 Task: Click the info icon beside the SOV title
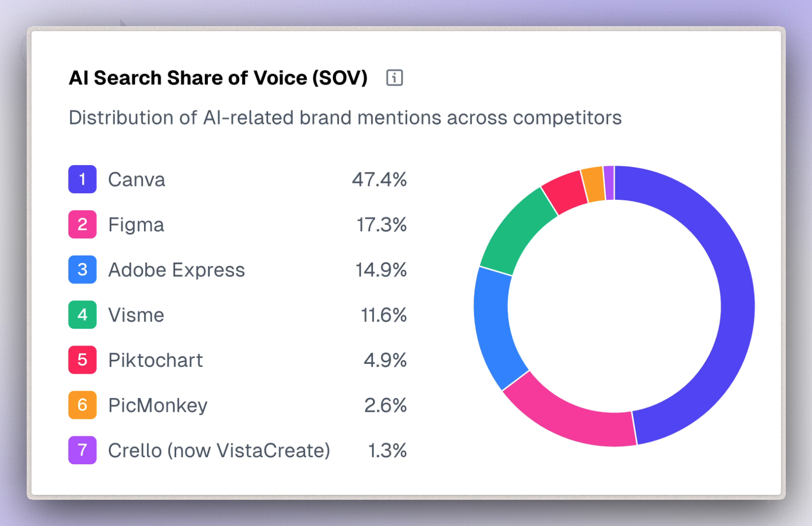394,78
